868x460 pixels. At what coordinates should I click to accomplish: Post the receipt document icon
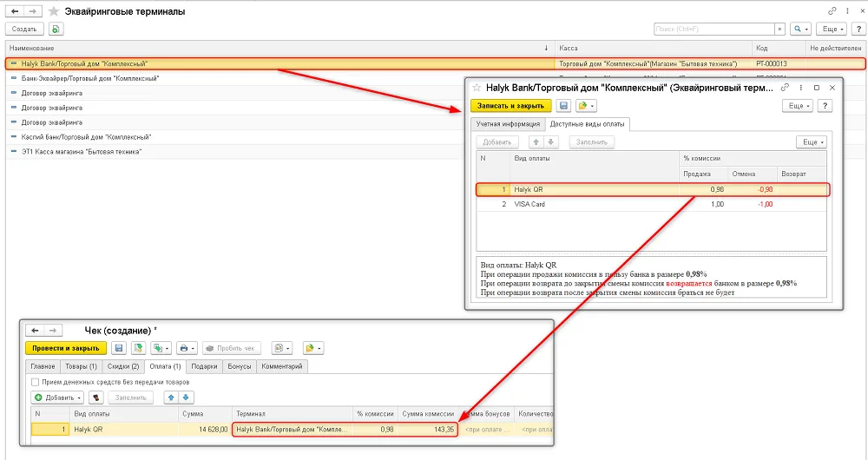tap(138, 348)
